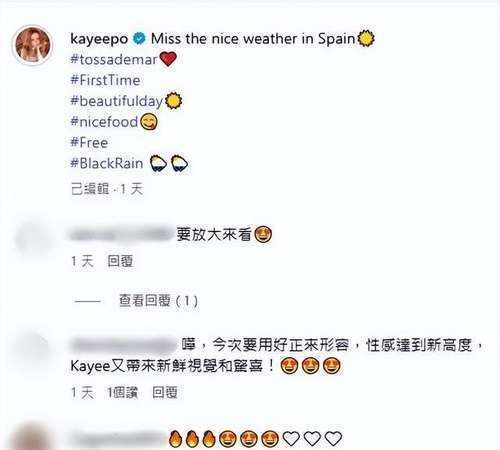
Task: View the 1個讚 likes on comment
Action: (122, 393)
